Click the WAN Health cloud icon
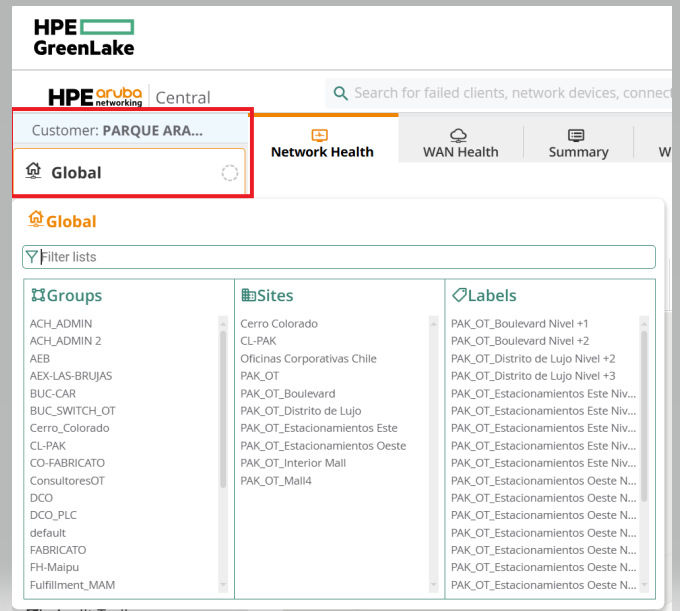The image size is (680, 611). [x=458, y=135]
